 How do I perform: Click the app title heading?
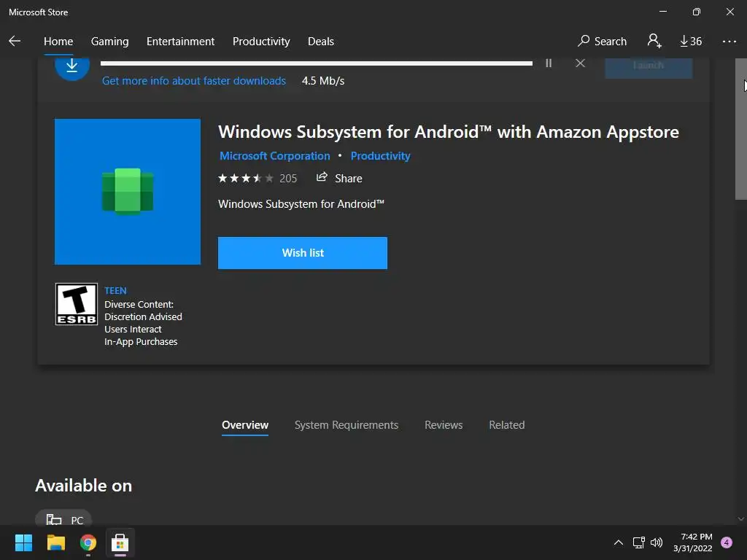(449, 132)
